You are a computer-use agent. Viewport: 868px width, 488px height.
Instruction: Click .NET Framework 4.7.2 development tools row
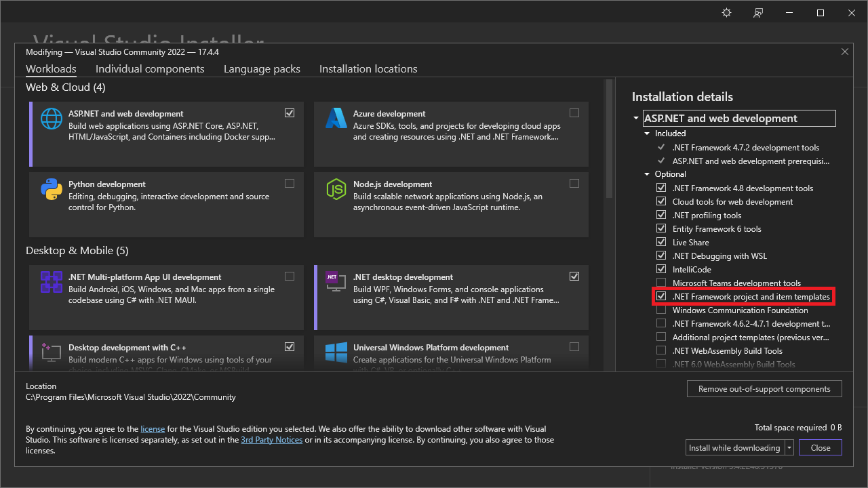745,148
